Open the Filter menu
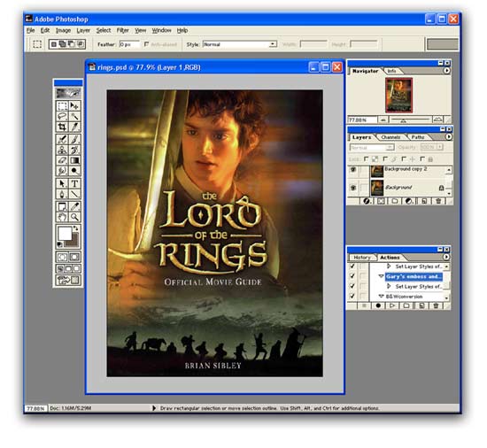The height and width of the screenshot is (448, 487). tap(123, 30)
